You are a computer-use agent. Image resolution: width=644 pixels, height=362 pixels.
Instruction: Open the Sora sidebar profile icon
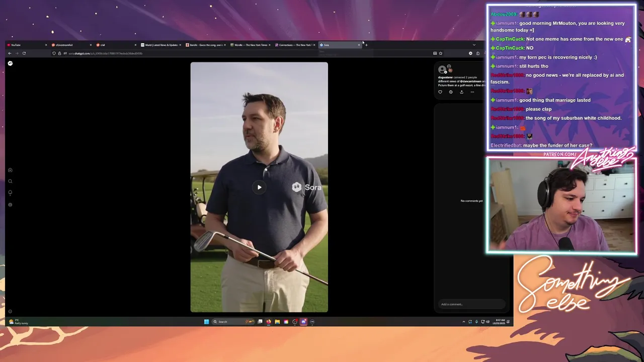10,205
